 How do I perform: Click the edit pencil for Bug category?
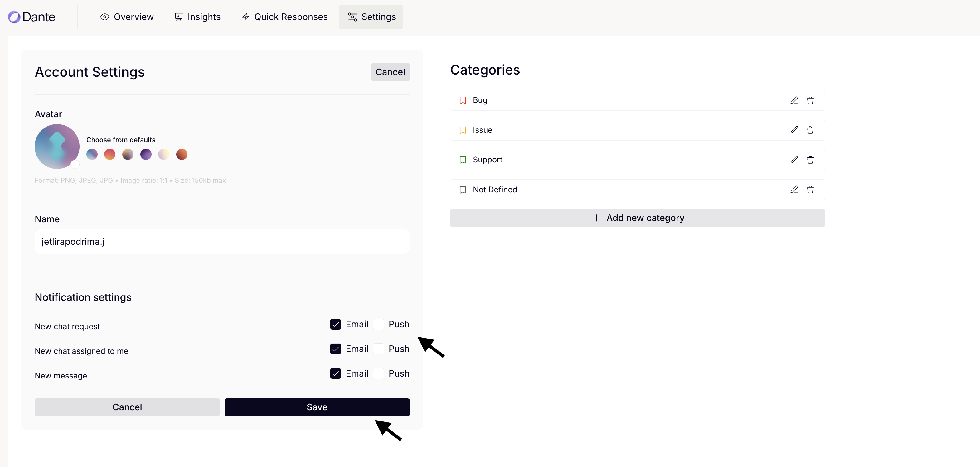(794, 100)
